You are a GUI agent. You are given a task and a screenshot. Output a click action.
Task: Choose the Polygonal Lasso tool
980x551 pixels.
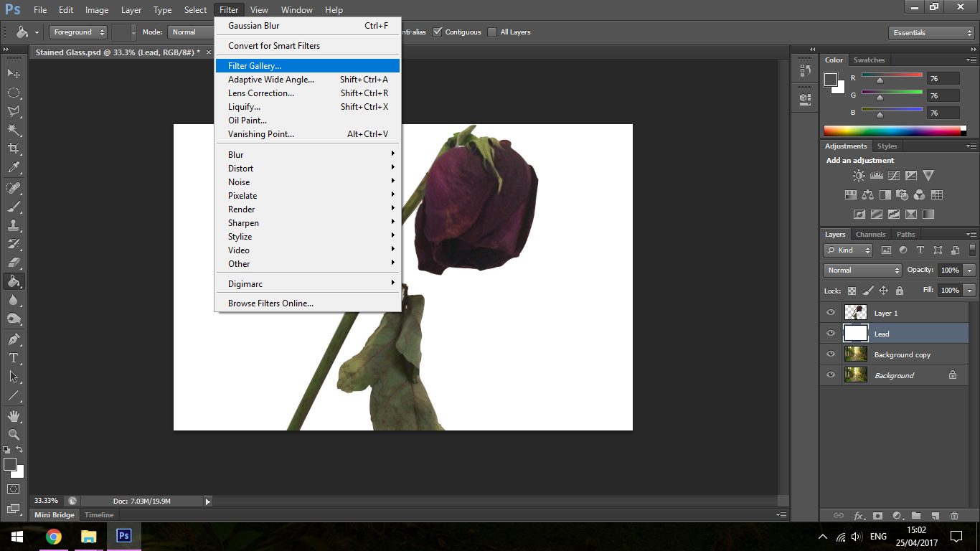pos(14,111)
